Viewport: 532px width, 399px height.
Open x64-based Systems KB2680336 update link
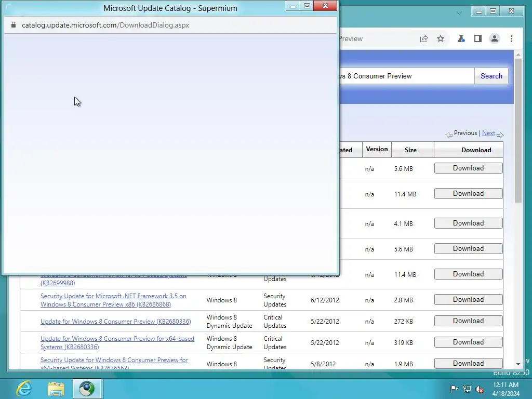(117, 343)
